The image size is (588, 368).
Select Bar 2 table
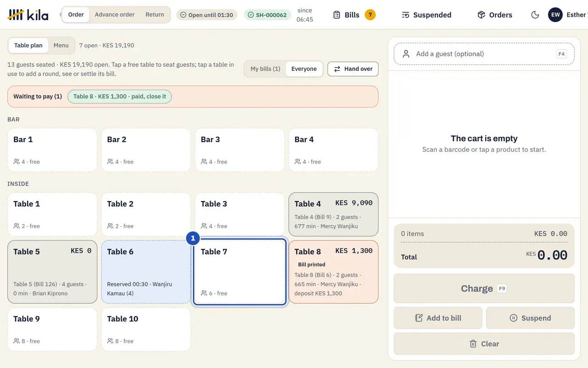click(146, 150)
